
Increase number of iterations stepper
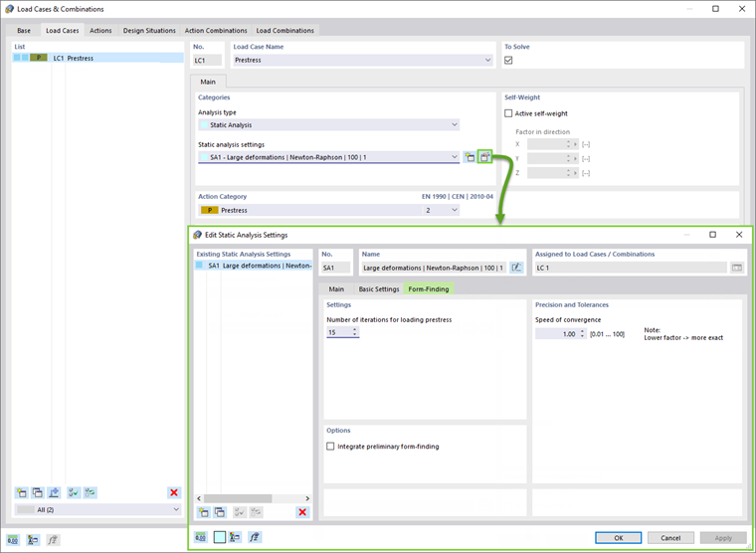355,330
